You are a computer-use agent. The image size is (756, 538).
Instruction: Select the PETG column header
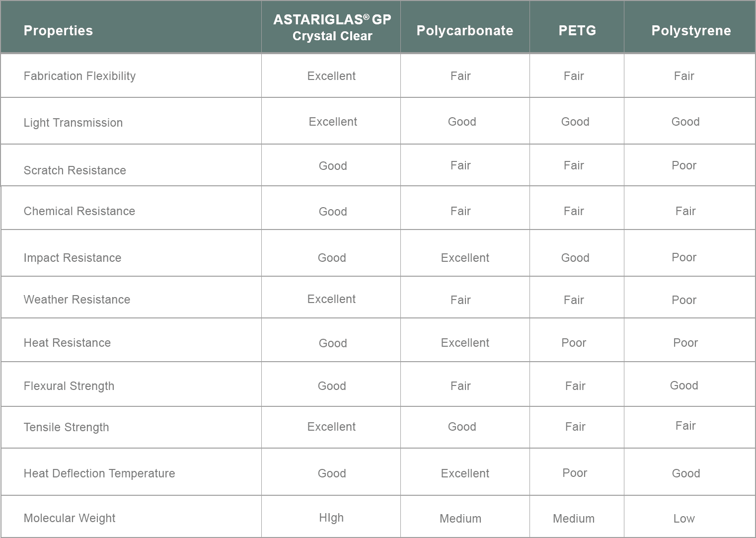click(577, 31)
